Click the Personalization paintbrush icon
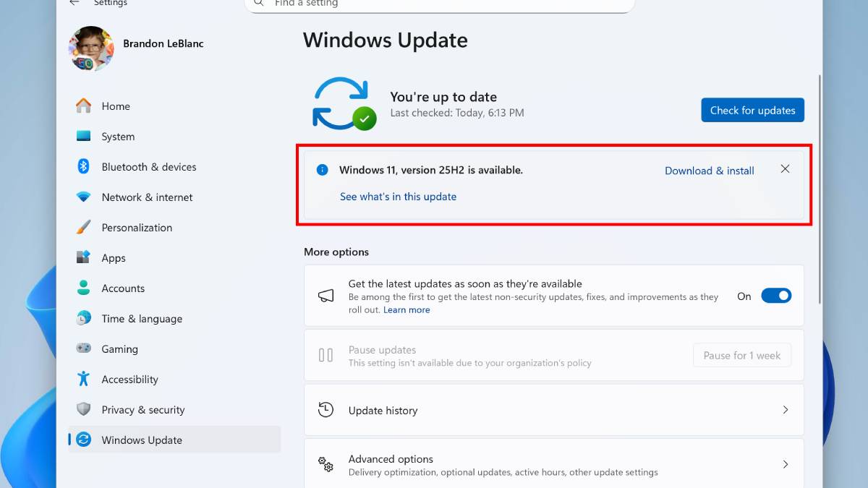 [x=84, y=227]
